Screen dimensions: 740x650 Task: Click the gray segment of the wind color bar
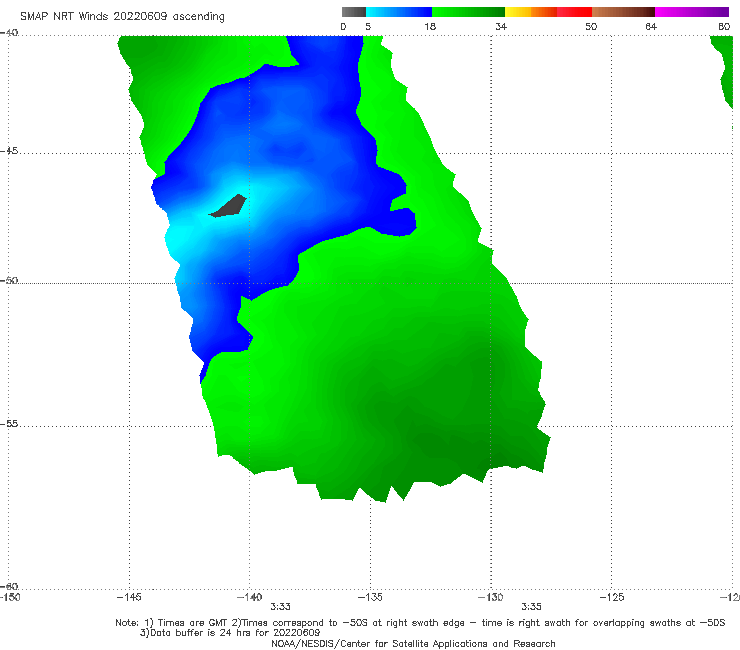(354, 12)
